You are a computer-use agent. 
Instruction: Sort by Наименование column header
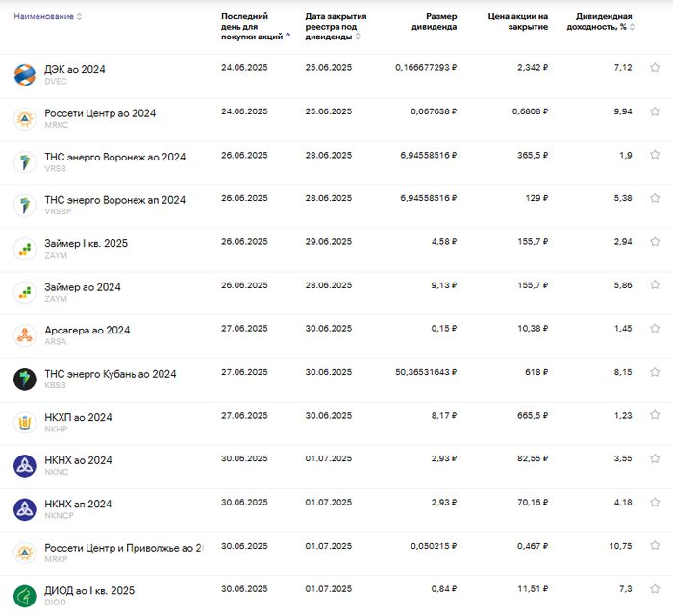[x=47, y=16]
